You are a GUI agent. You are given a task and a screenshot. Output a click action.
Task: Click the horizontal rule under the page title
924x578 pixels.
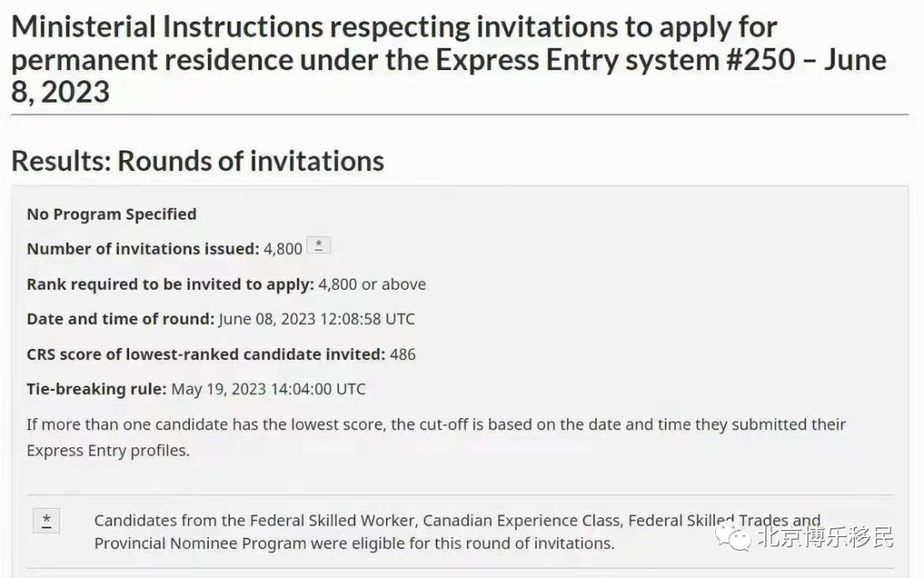pyautogui.click(x=459, y=115)
